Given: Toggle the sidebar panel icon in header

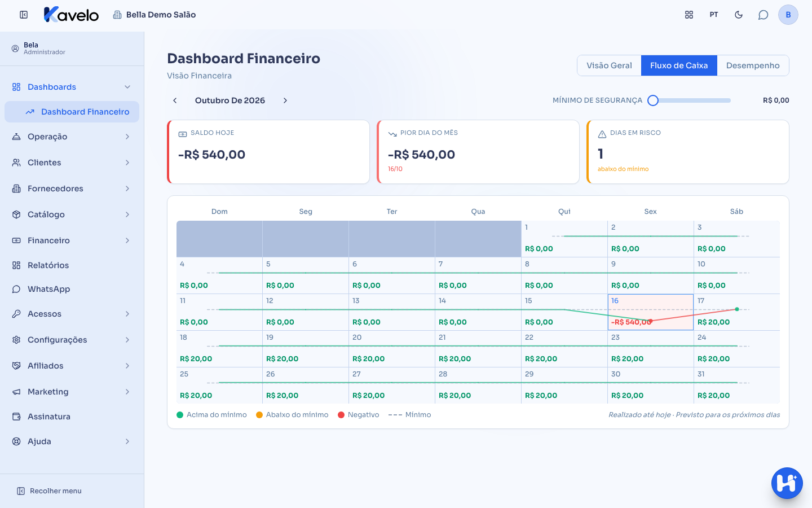Looking at the screenshot, I should click(24, 15).
